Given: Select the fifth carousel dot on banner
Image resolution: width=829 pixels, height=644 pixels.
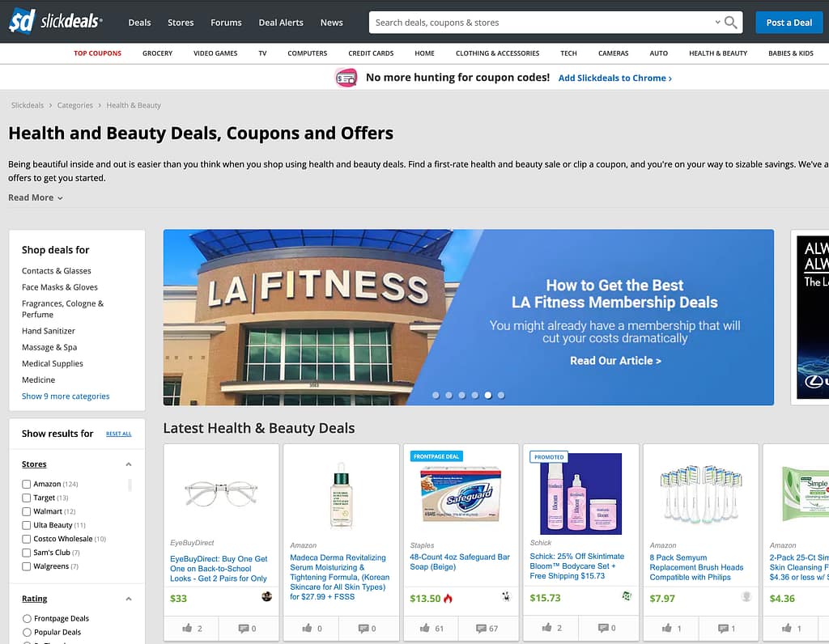Looking at the screenshot, I should tap(487, 396).
